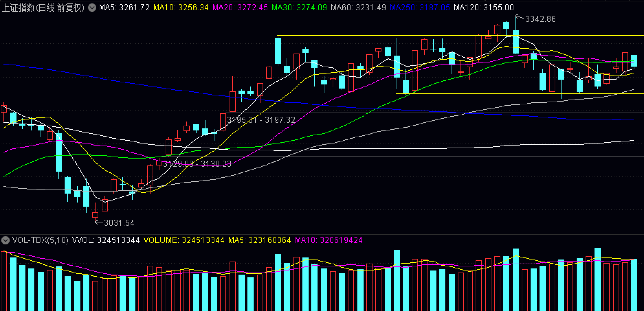Expand the VOL-TDX indicator dropdown arrow
This screenshot has height=311, width=644.
point(5,240)
